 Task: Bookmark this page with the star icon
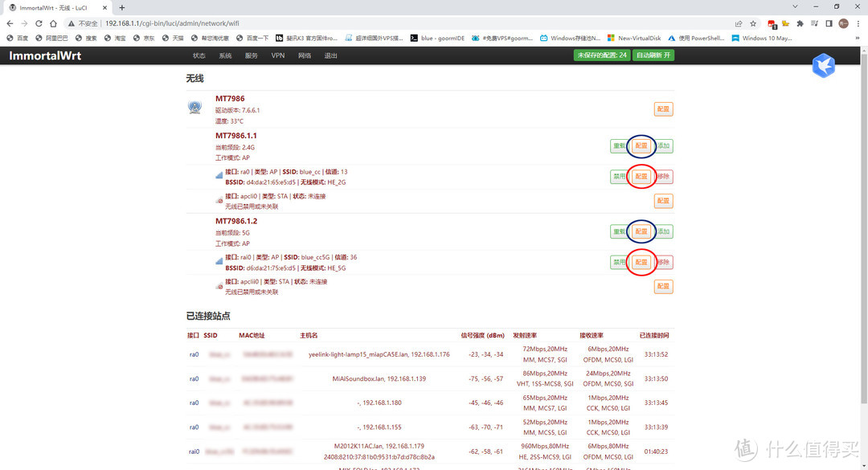coord(753,23)
